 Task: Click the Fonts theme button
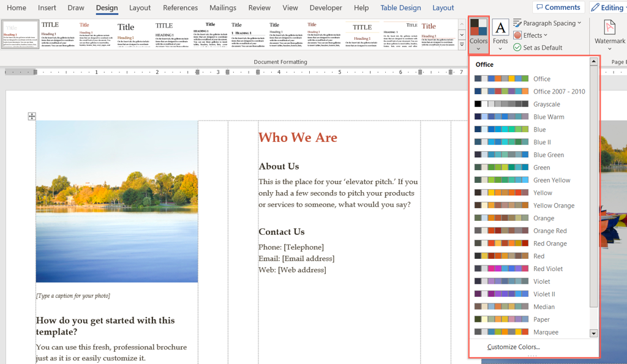(x=500, y=34)
